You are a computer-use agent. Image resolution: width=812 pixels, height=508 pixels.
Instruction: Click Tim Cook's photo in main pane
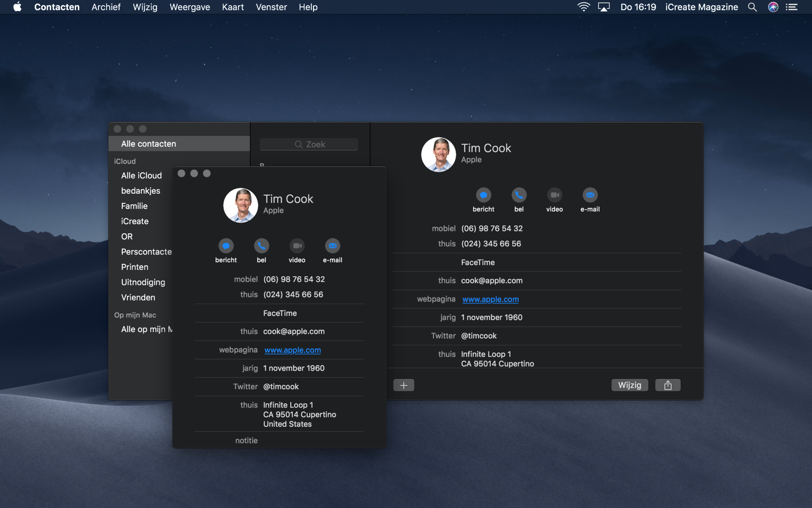coord(439,154)
